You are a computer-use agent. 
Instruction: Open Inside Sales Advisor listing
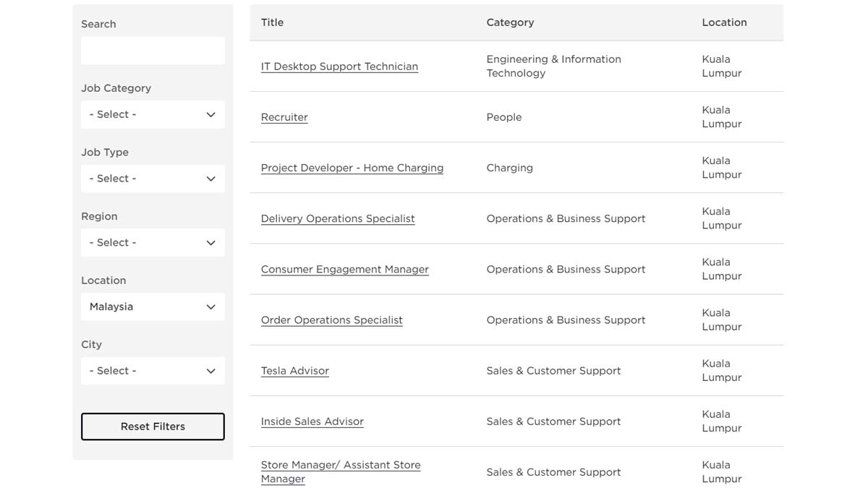pyautogui.click(x=312, y=421)
